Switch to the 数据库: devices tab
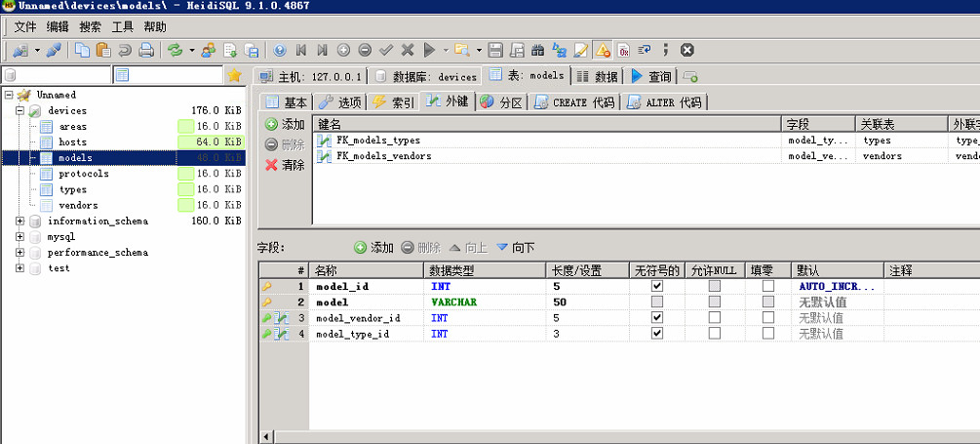 click(x=426, y=76)
